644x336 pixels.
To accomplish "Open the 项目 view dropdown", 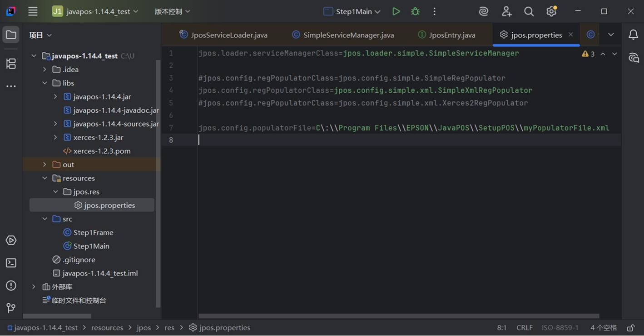I will pos(40,35).
